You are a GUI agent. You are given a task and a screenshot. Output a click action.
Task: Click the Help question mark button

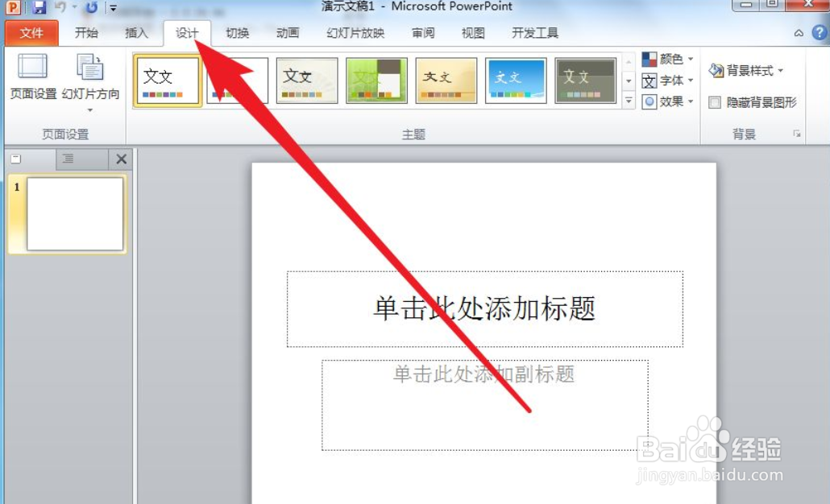pyautogui.click(x=820, y=33)
